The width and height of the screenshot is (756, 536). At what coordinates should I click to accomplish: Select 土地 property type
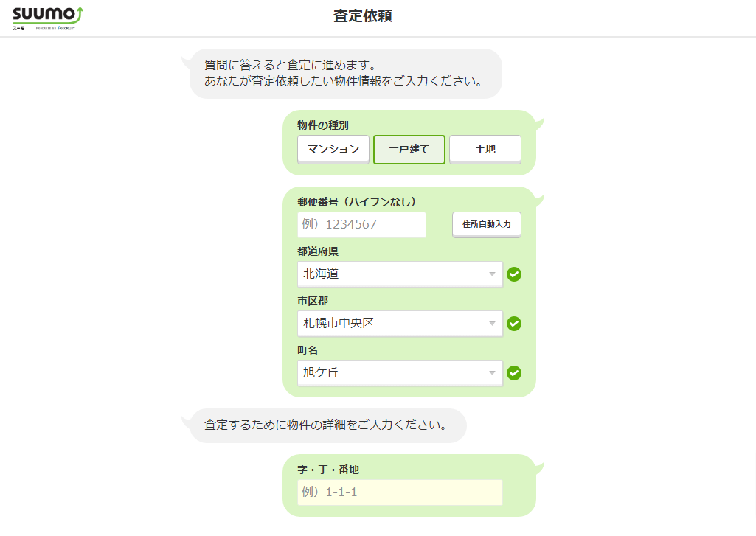click(485, 150)
